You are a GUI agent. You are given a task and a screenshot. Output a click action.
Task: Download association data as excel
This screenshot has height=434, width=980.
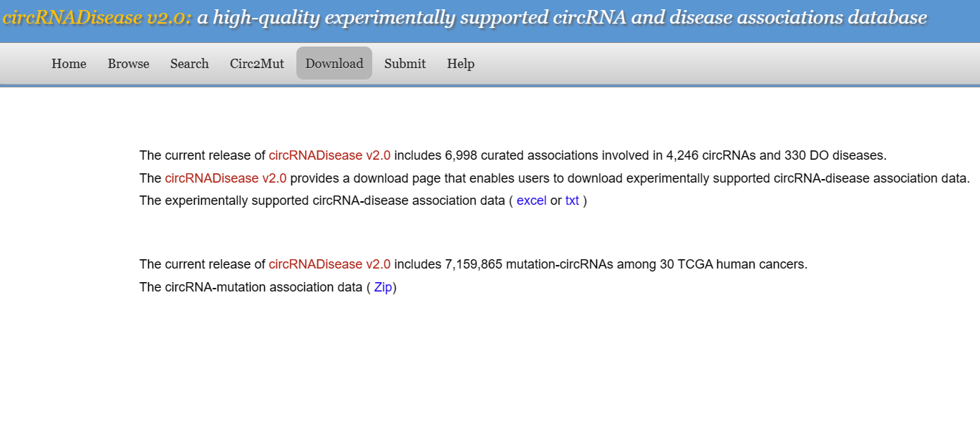531,201
